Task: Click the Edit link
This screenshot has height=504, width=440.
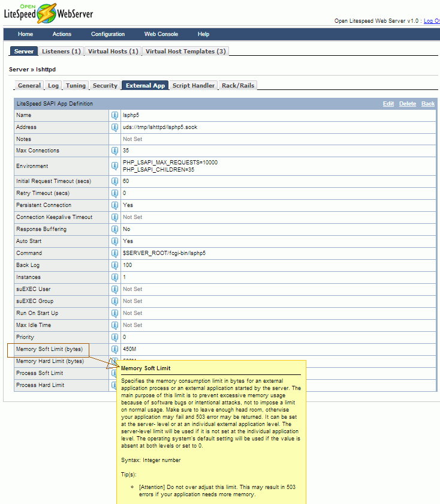Action: (x=388, y=104)
